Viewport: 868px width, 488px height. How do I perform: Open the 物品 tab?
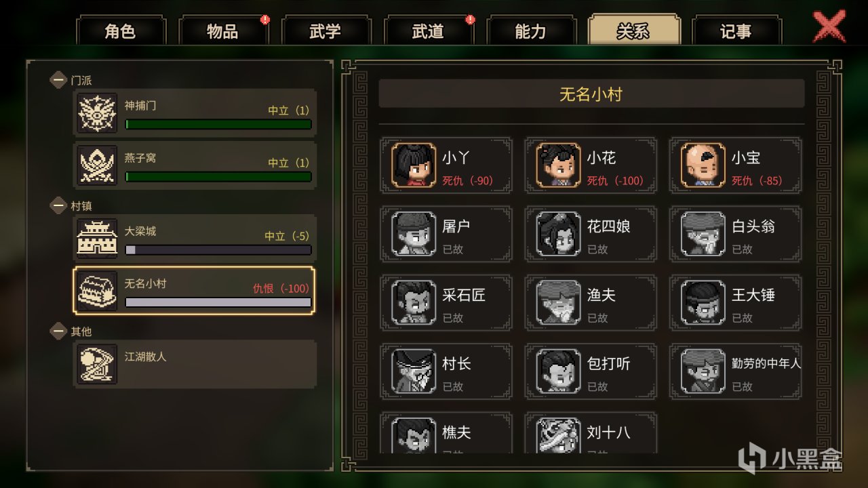click(223, 30)
